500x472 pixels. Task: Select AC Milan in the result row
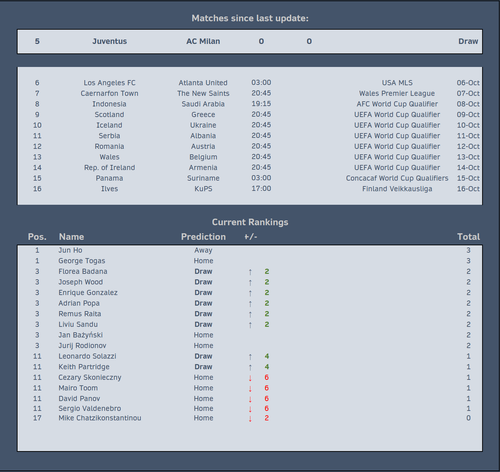(x=203, y=41)
